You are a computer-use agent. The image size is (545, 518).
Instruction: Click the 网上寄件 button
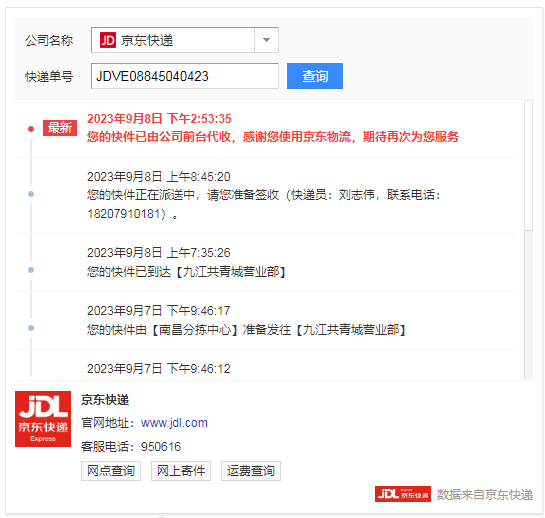coord(181,471)
